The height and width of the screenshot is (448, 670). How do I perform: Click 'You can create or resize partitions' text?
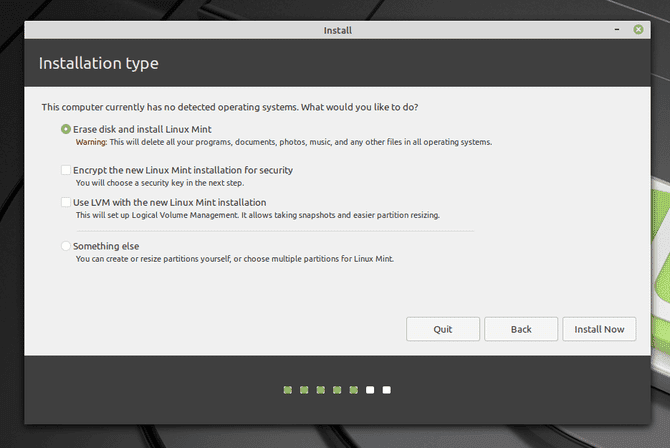pos(235,259)
